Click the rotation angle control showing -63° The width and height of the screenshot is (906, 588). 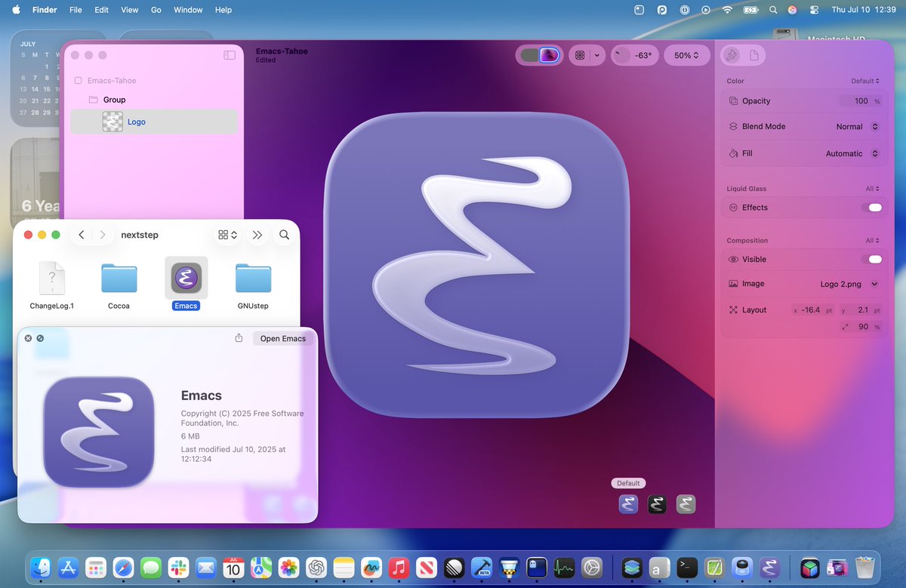pyautogui.click(x=634, y=55)
